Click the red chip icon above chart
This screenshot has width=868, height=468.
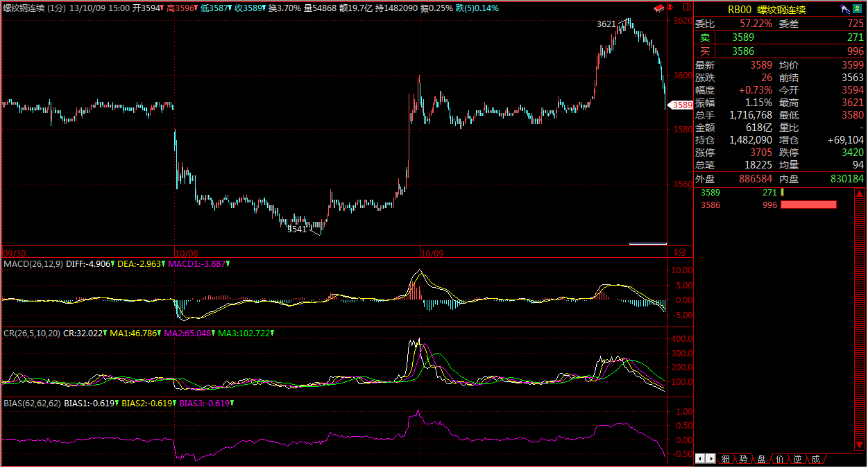(659, 8)
